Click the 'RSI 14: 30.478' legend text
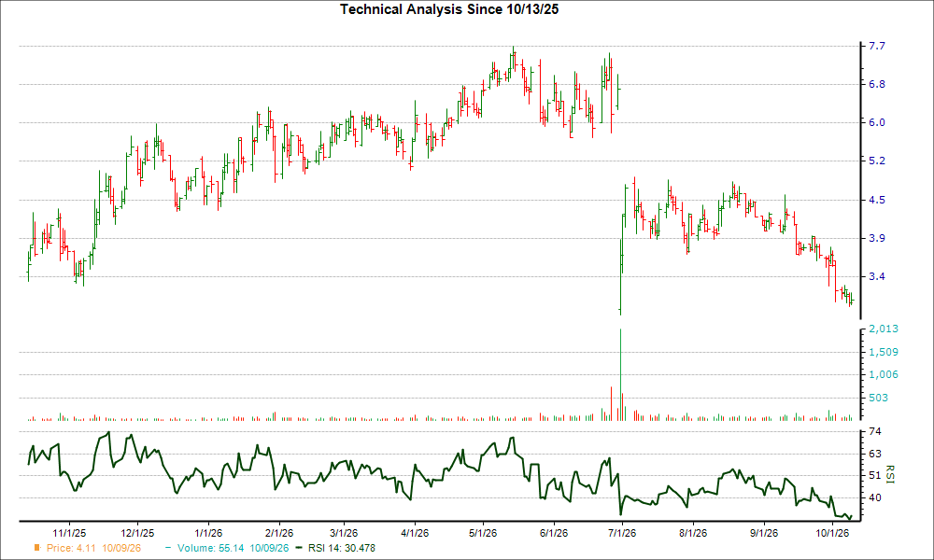The height and width of the screenshot is (560, 934). pyautogui.click(x=342, y=548)
